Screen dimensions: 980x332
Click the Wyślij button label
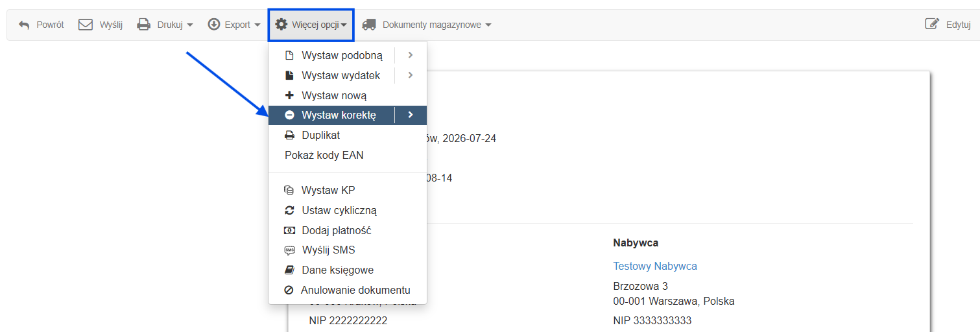[111, 25]
